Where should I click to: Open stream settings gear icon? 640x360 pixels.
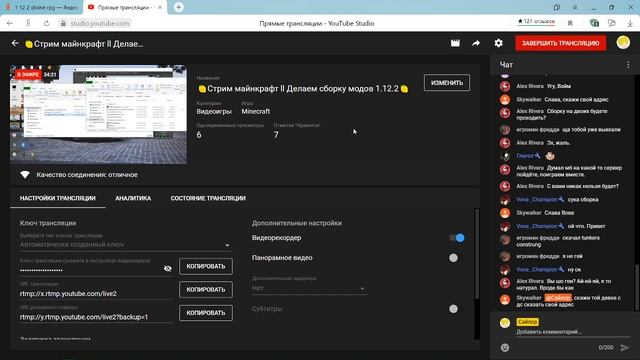coord(498,43)
